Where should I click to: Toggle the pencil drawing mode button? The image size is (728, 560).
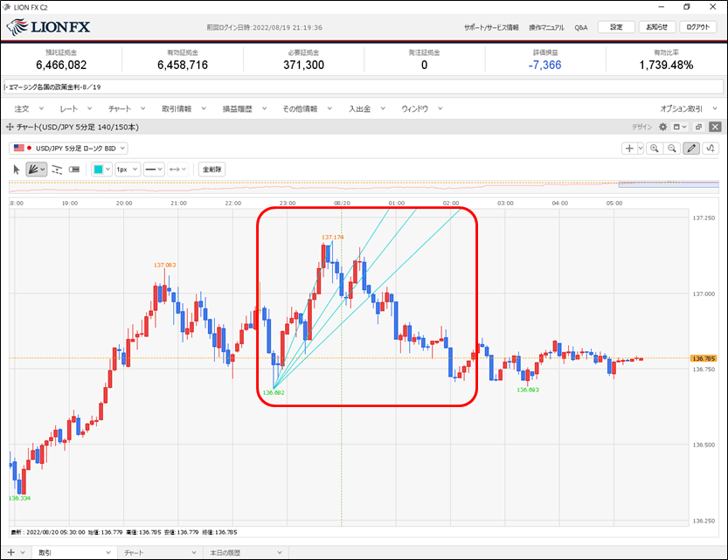coord(691,149)
